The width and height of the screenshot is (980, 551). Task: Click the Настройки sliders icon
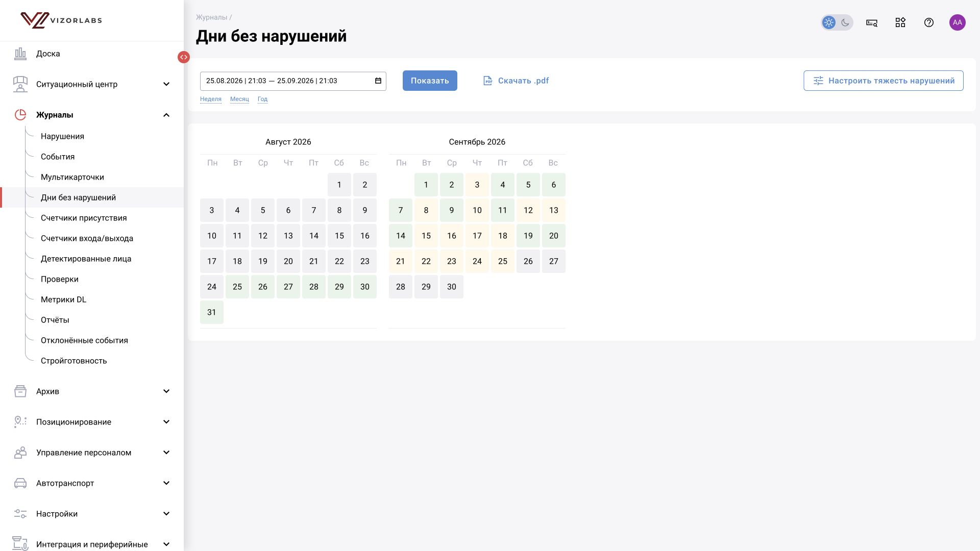click(x=20, y=514)
